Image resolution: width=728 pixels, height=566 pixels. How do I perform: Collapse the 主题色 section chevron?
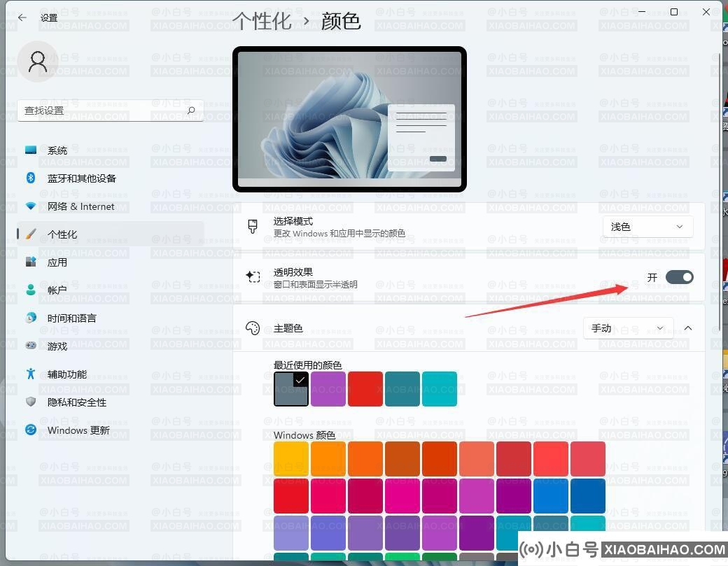[688, 328]
